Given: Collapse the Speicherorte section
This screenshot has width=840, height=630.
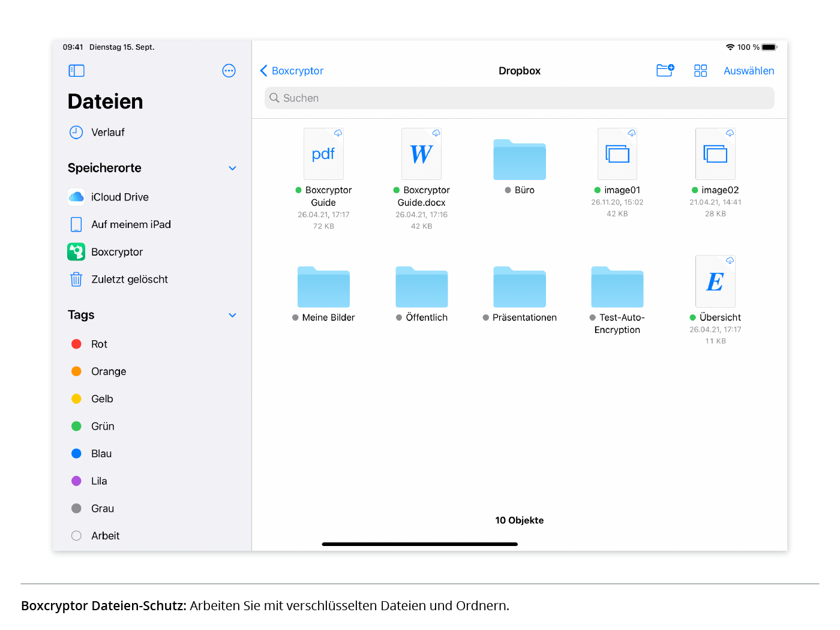Looking at the screenshot, I should click(232, 168).
